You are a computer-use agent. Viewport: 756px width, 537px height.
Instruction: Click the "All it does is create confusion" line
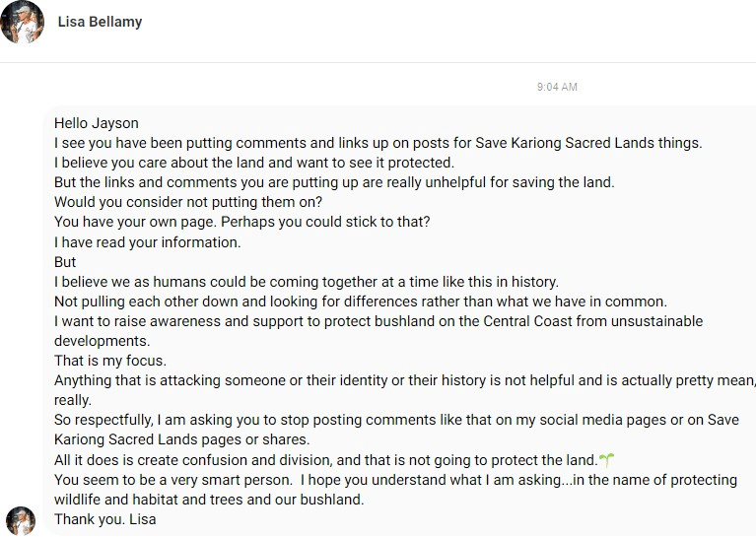click(325, 460)
